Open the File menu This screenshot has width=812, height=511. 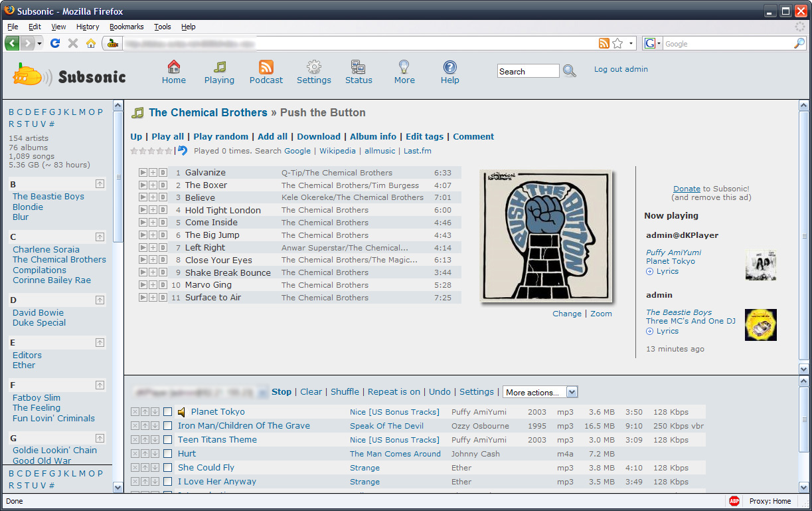pos(13,27)
